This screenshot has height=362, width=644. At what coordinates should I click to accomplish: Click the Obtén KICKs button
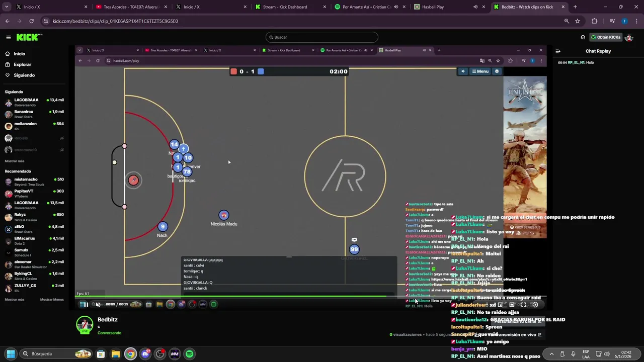[x=605, y=37]
